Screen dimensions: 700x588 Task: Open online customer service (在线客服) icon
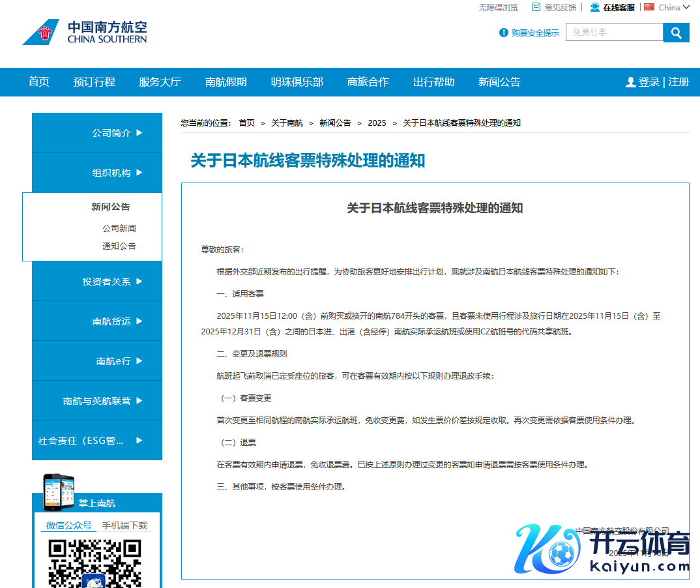pos(595,7)
